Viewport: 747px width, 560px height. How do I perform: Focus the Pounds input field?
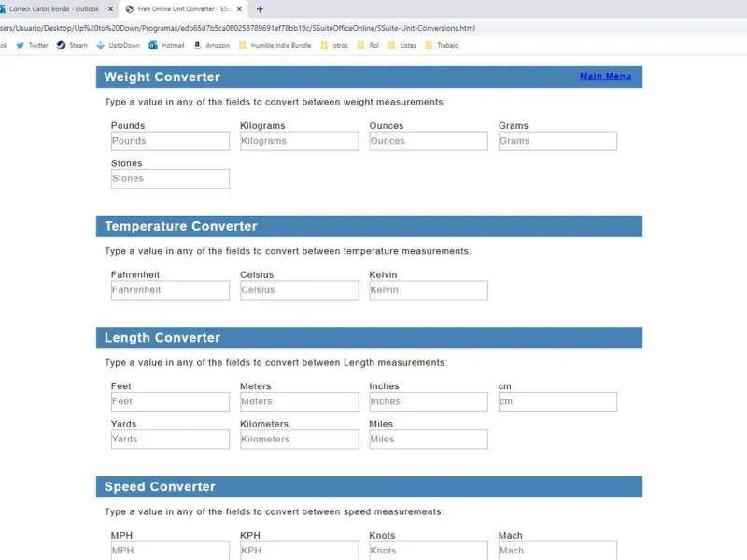point(170,141)
